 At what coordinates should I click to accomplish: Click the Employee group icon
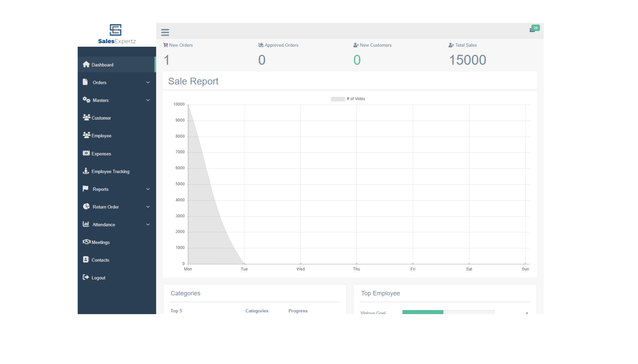pos(86,135)
